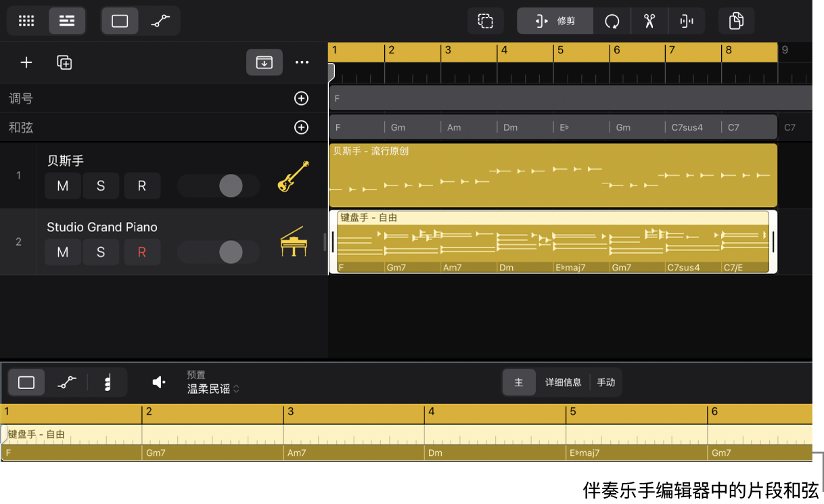This screenshot has height=504, width=824.
Task: Click the grand piano instrument icon
Action: (x=294, y=242)
